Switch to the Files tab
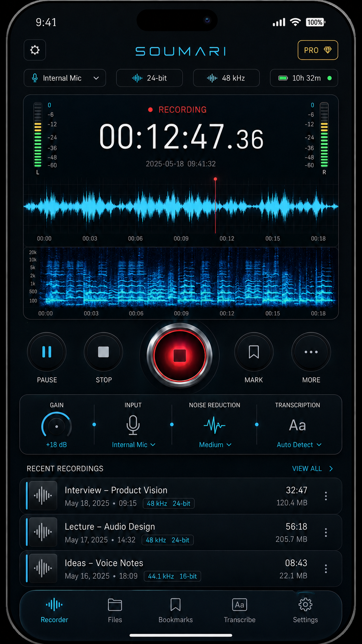 pos(115,610)
